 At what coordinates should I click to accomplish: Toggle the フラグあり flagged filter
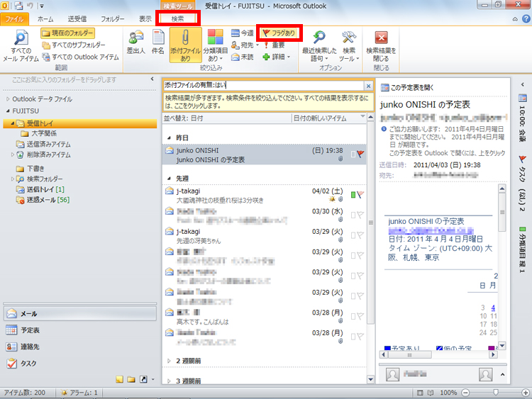[279, 33]
